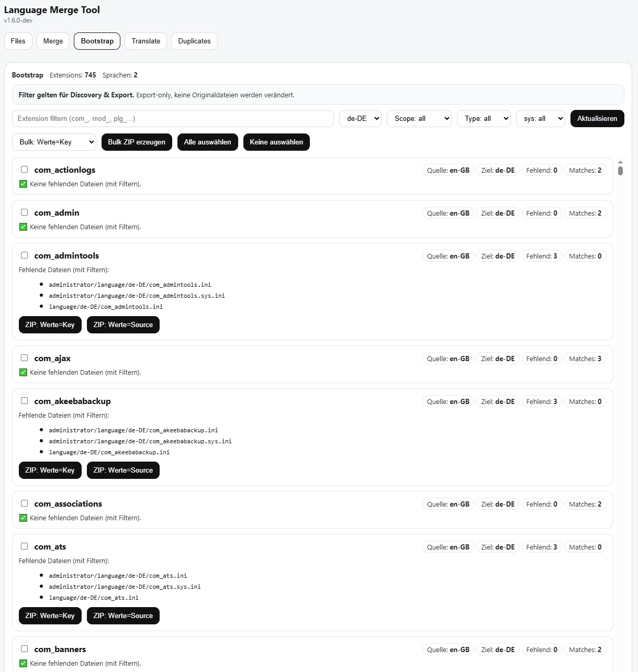Open the Duplicates tab
This screenshot has height=672, width=638.
pos(194,41)
